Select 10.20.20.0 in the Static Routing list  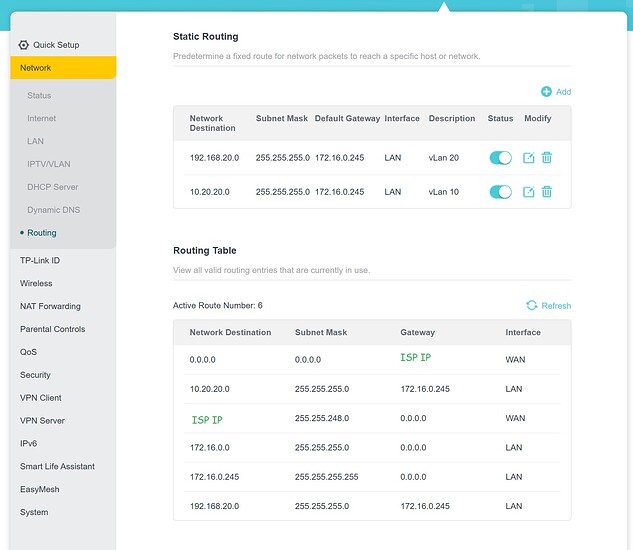tap(210, 192)
